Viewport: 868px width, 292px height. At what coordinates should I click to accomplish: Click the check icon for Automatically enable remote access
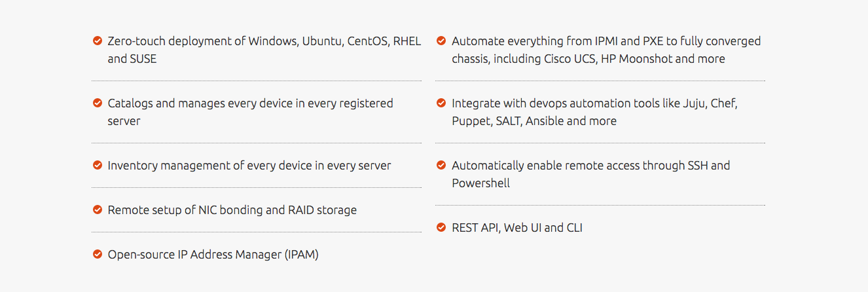pyautogui.click(x=441, y=165)
